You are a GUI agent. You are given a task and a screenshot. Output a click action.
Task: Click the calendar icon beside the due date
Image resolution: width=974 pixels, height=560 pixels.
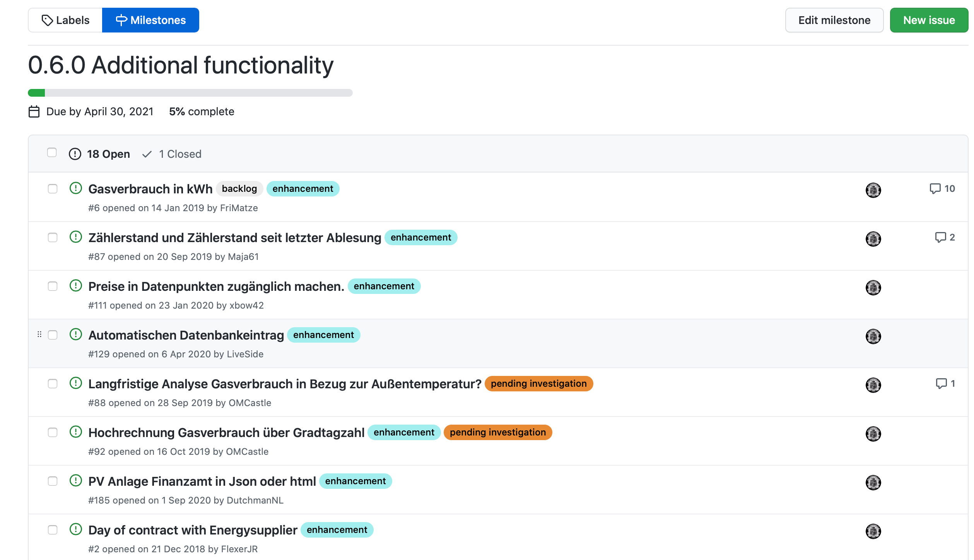click(34, 112)
